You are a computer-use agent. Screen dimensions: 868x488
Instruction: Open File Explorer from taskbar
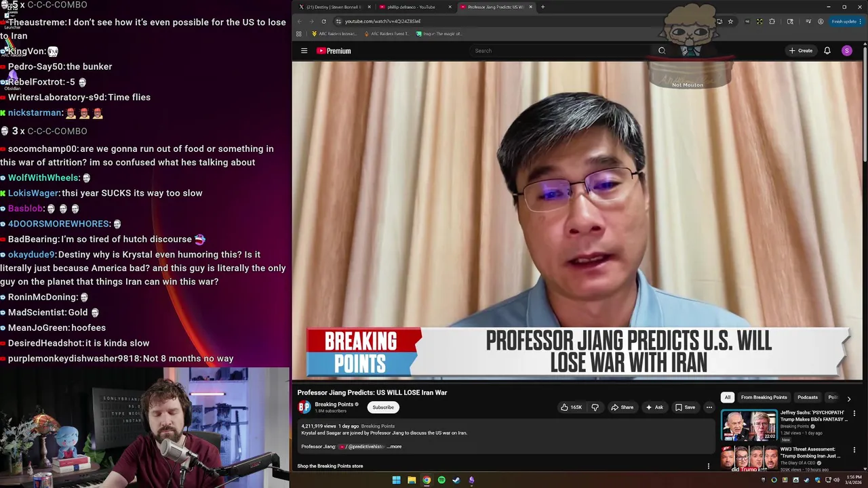tap(412, 480)
